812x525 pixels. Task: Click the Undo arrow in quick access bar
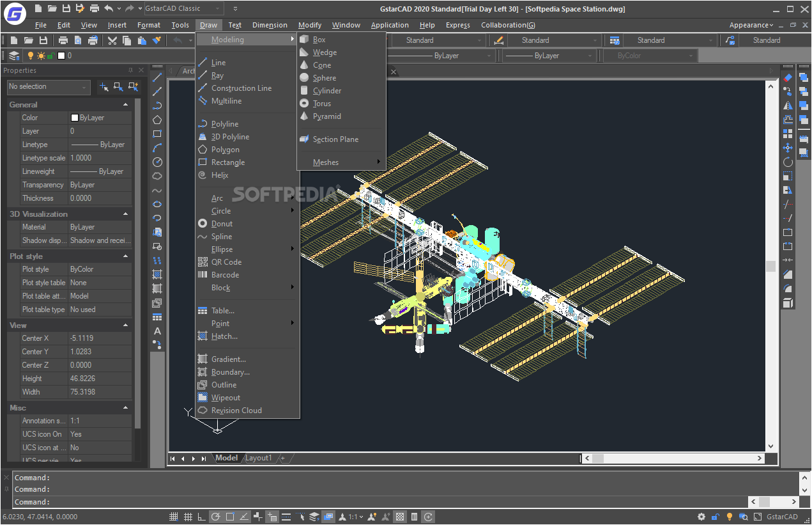[x=109, y=8]
